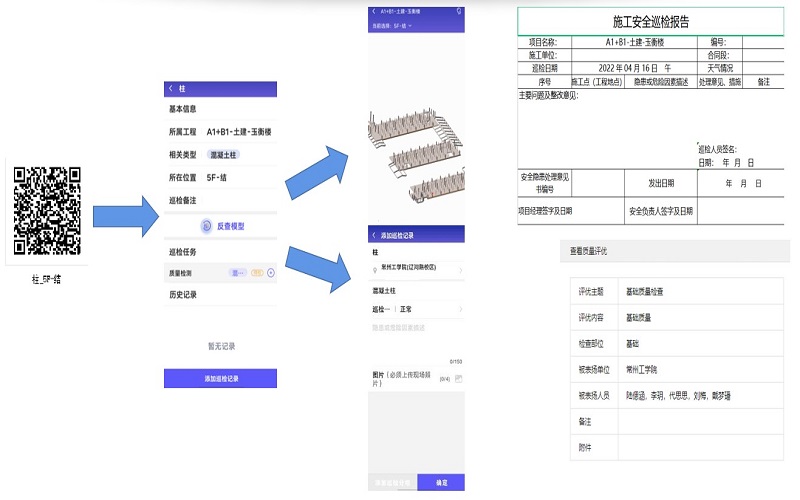Click the 安全负责人签字及日期 cell
Viewport: 800px width, 500px height.
click(x=661, y=211)
